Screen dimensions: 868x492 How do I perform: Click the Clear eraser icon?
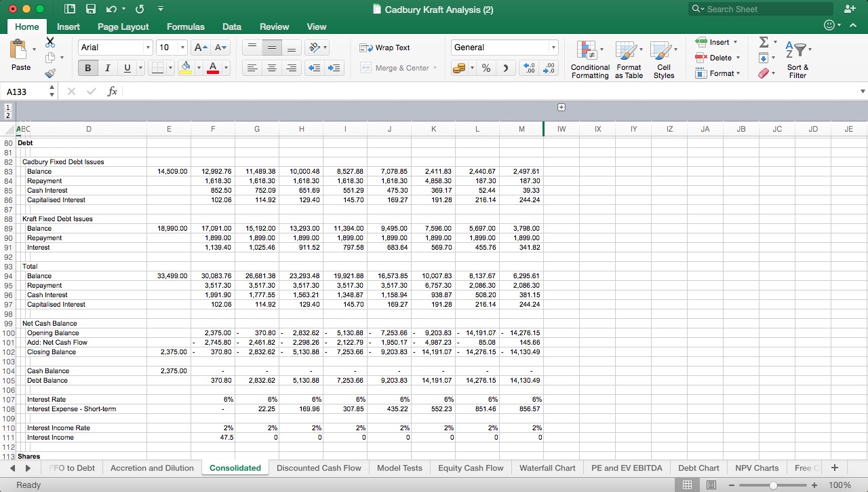[765, 73]
